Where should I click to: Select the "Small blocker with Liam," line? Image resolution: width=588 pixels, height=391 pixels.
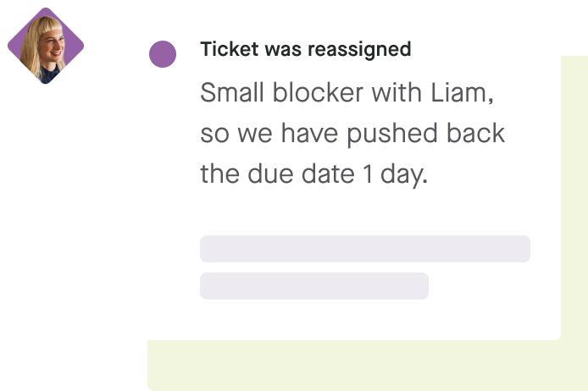(x=347, y=93)
